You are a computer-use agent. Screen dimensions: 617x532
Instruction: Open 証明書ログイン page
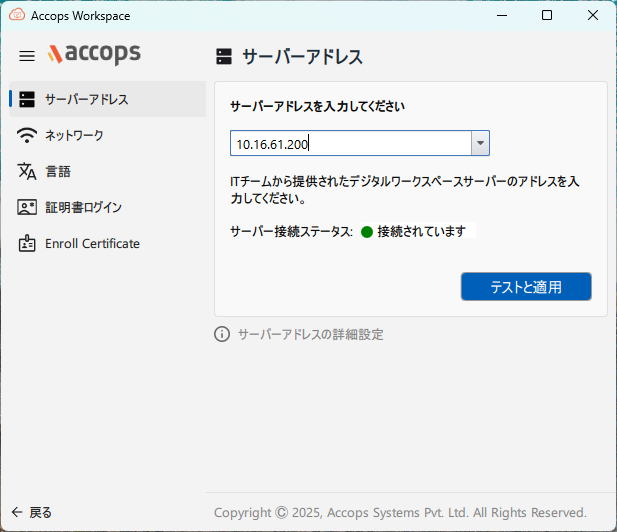[x=107, y=207]
